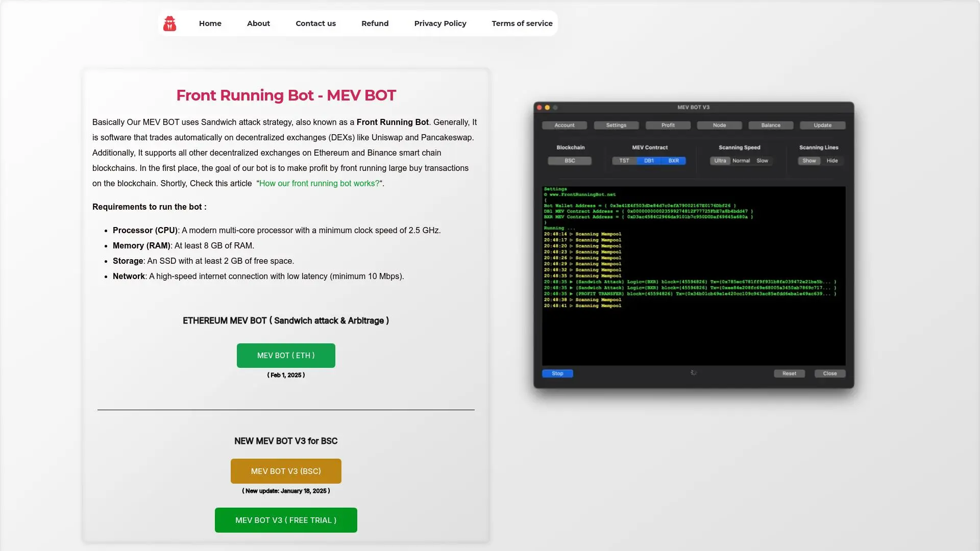Select the DB1 MEV contract
This screenshot has width=980, height=551.
pos(649,161)
